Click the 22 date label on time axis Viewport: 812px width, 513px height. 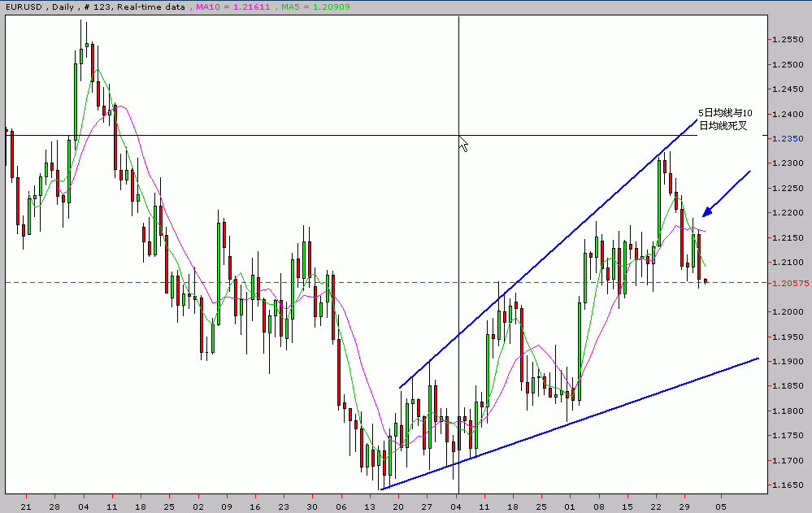pyautogui.click(x=656, y=506)
